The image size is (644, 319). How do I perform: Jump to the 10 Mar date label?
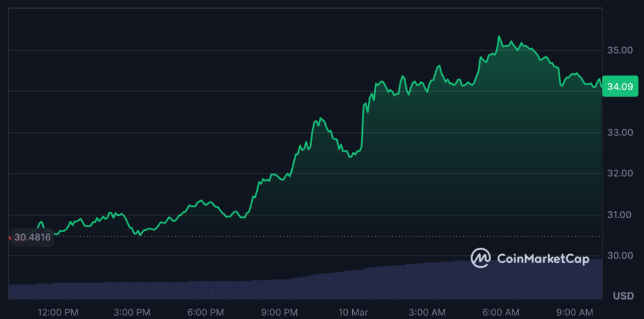point(353,311)
